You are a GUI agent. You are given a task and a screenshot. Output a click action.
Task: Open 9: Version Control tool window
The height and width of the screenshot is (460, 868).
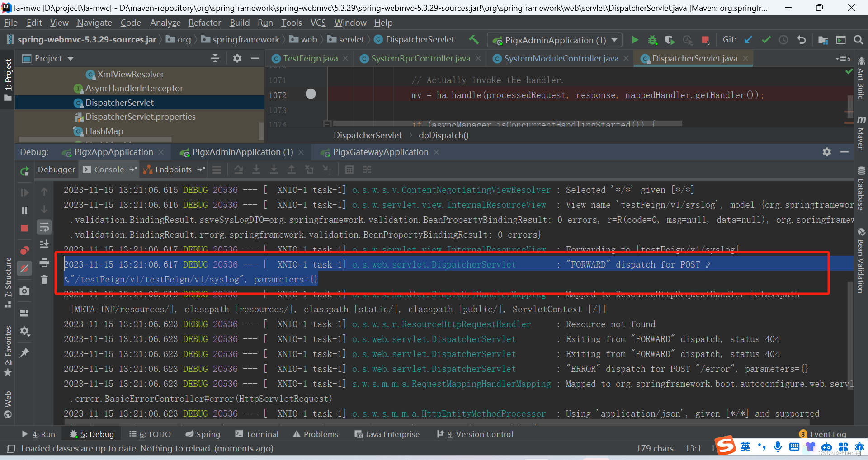pos(475,434)
